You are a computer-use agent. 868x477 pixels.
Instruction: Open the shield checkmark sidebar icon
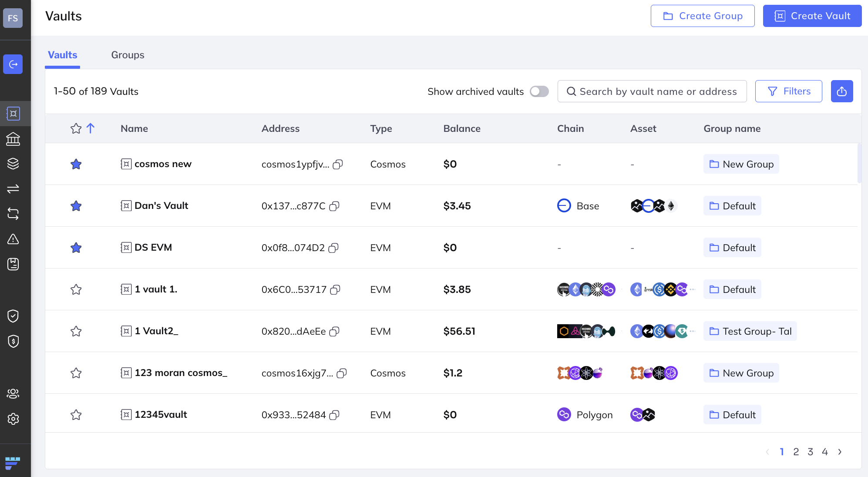13,316
